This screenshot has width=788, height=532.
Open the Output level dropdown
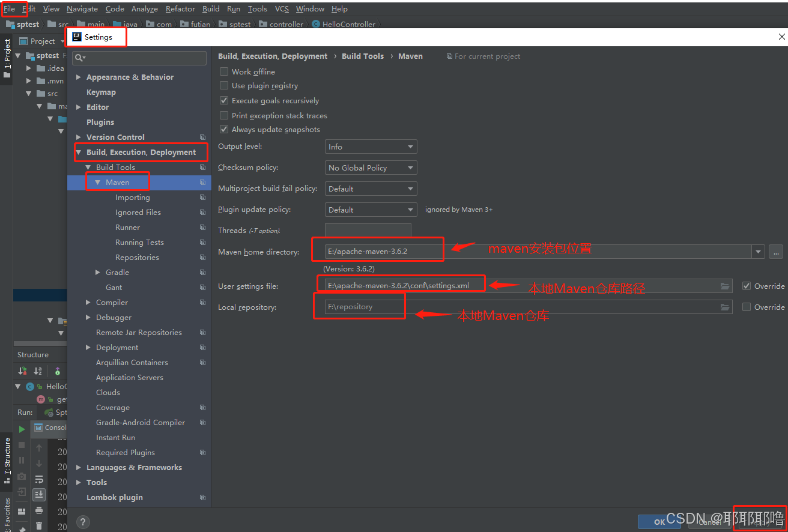pos(371,147)
